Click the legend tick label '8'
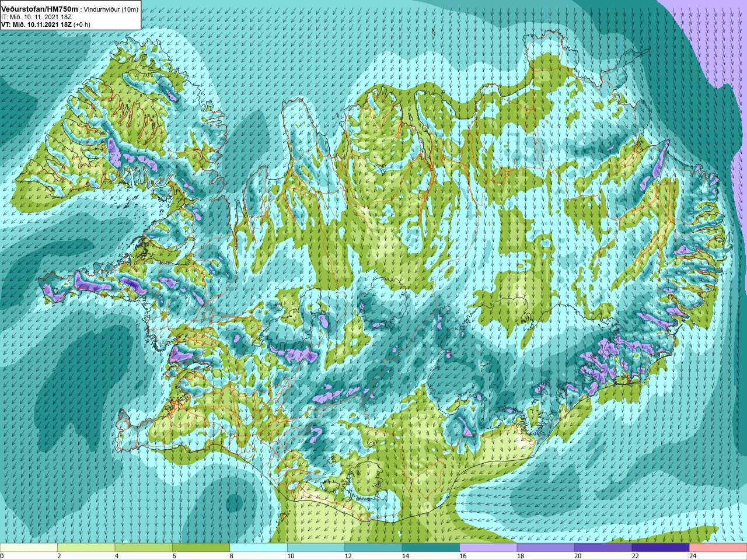747x560 pixels. (231, 556)
